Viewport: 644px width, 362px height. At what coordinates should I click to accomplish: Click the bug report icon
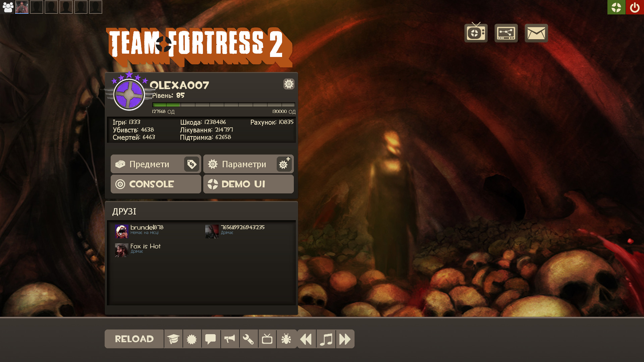tap(286, 339)
